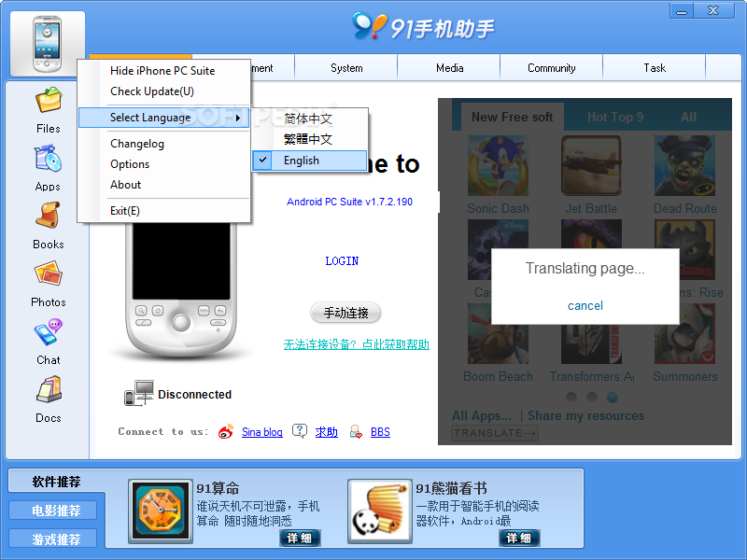
Task: Switch to the System tab
Action: (x=346, y=67)
